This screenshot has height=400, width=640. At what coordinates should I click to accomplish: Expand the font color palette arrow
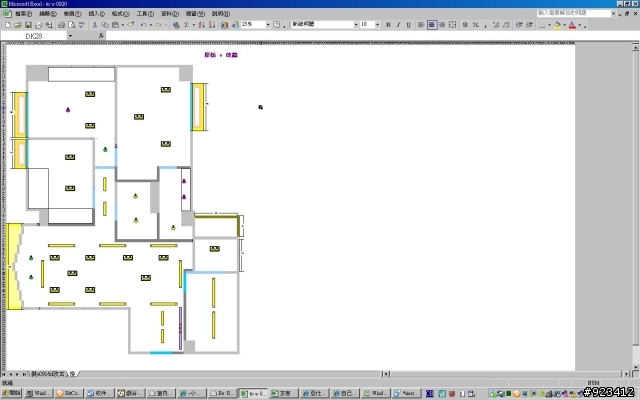point(580,25)
